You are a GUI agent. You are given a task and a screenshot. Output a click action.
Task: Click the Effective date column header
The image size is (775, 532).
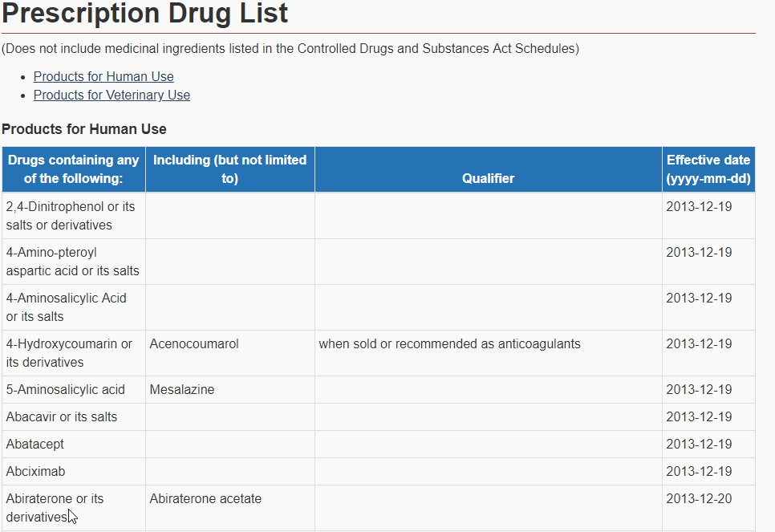(708, 169)
